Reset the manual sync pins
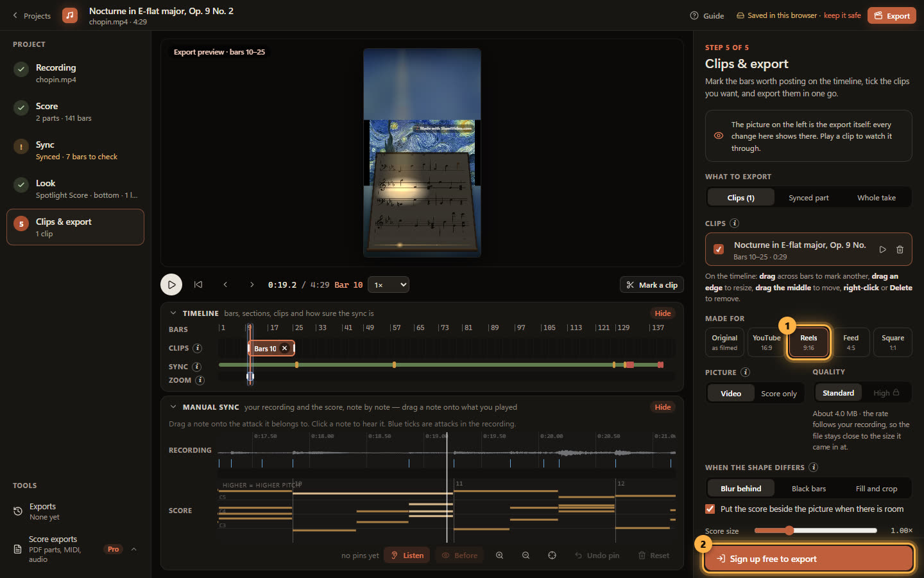 (x=653, y=556)
